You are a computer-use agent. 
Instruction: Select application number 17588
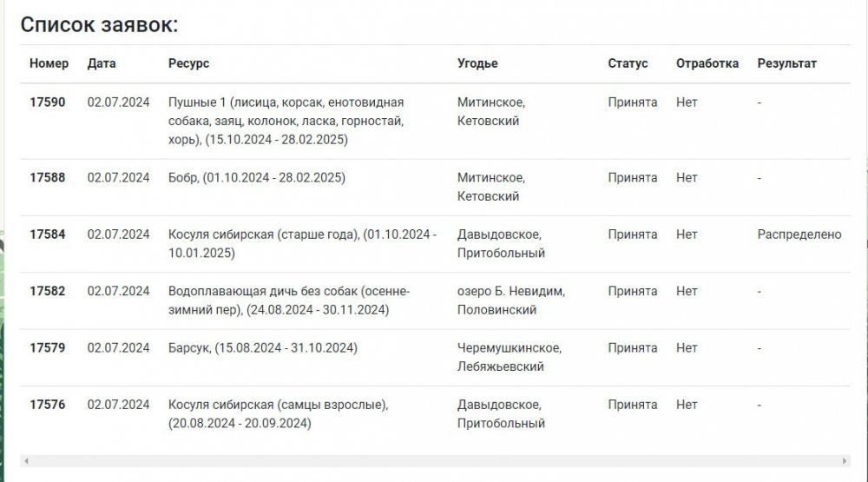tap(48, 178)
